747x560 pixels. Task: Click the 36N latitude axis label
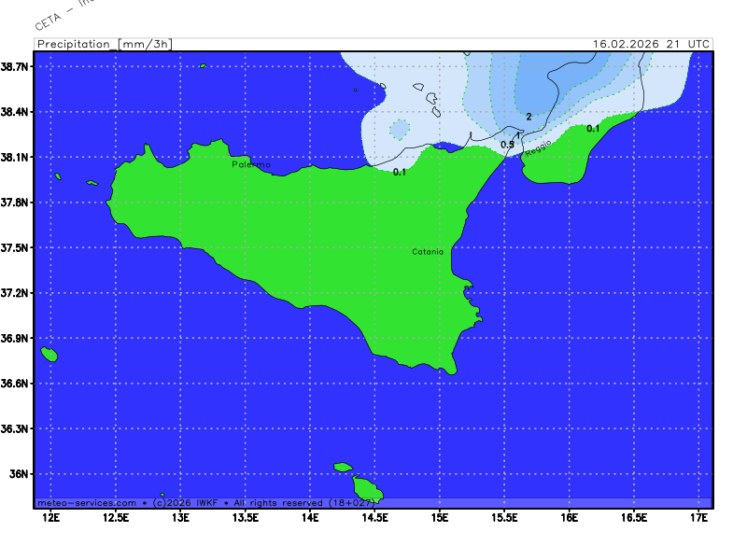[x=19, y=474]
